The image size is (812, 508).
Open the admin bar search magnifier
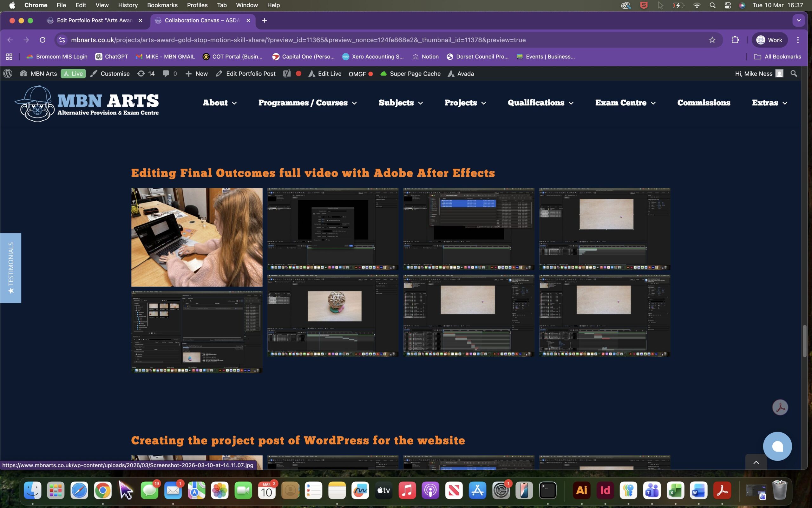794,74
